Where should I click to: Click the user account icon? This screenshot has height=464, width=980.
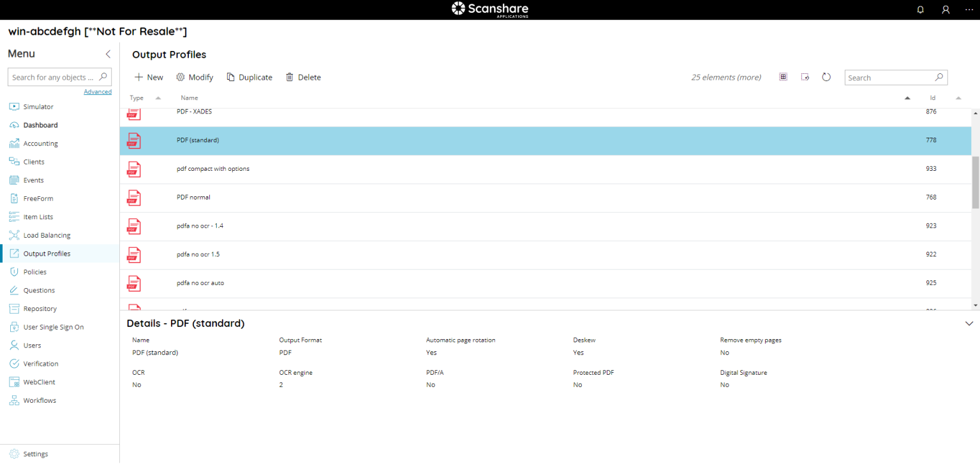[946, 10]
